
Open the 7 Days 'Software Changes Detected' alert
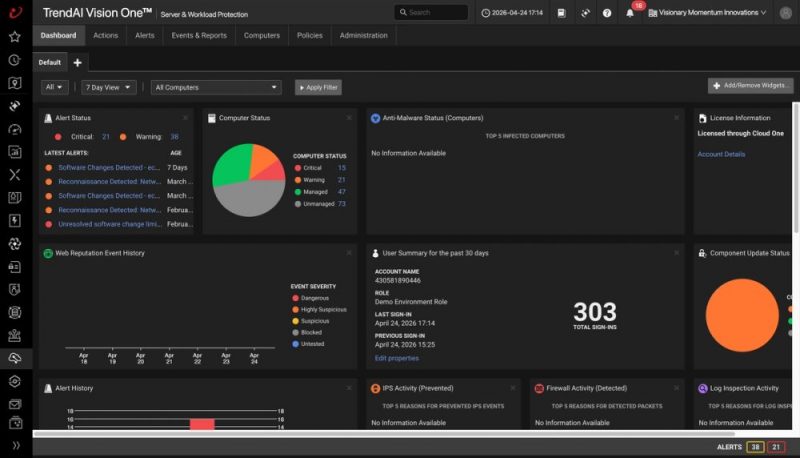(x=109, y=167)
